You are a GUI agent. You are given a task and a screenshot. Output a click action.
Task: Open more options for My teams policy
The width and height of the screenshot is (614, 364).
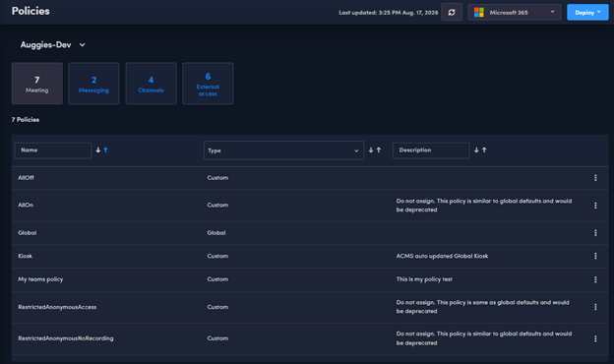click(x=595, y=279)
